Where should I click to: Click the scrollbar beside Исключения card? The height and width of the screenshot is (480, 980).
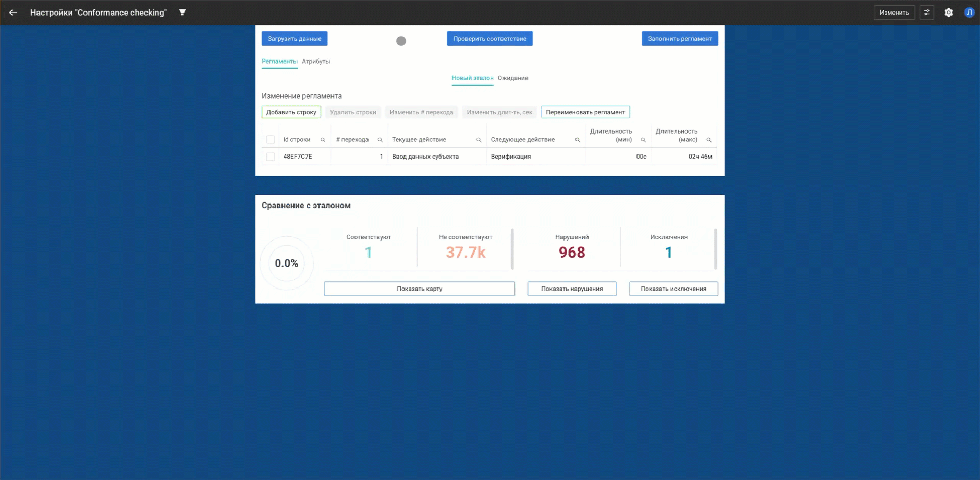coord(716,249)
